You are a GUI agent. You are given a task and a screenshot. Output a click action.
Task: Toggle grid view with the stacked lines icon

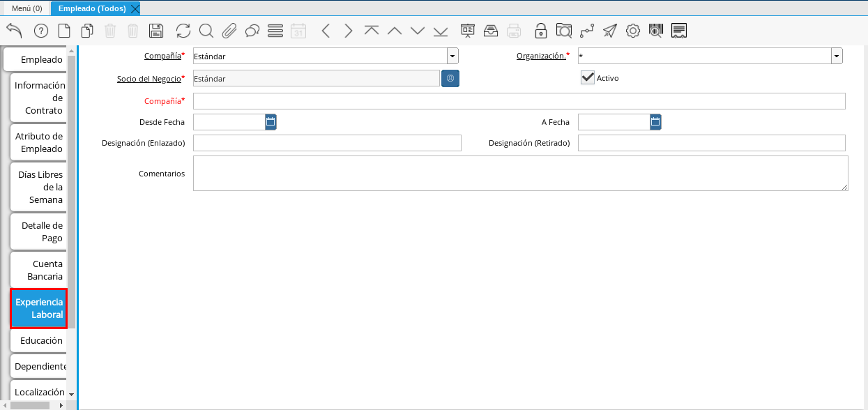[x=275, y=31]
